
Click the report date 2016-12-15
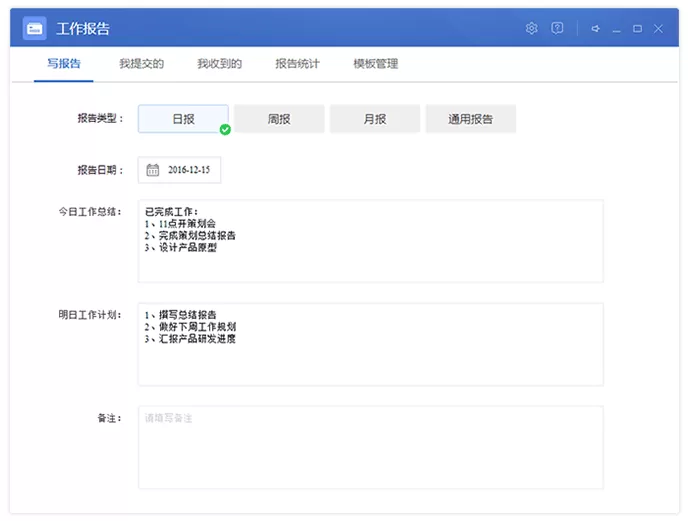[x=189, y=170]
